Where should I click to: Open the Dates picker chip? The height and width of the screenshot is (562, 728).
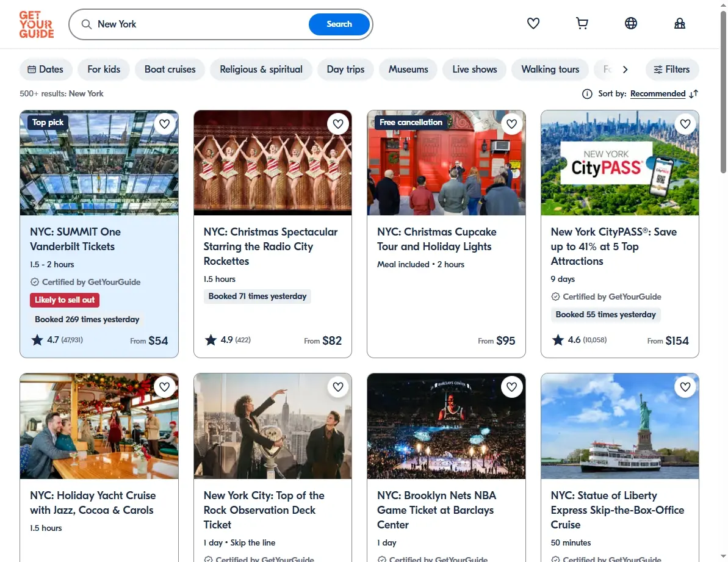pos(46,70)
